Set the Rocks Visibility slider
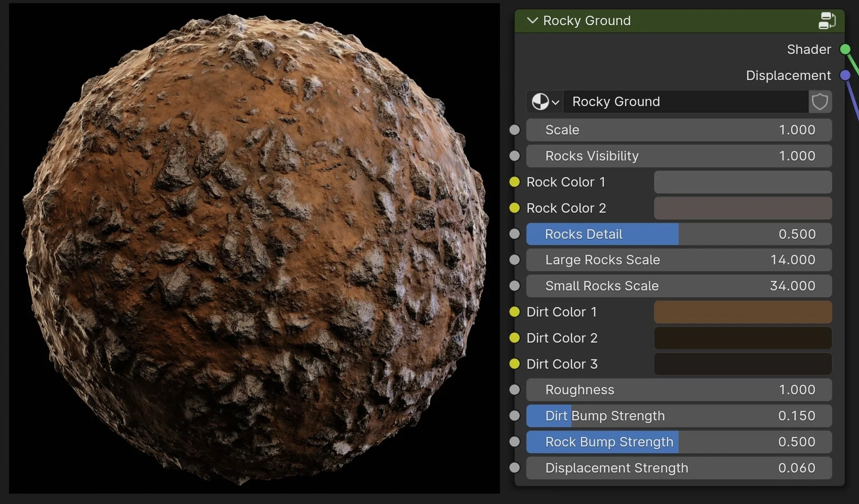859x504 pixels. (x=678, y=156)
